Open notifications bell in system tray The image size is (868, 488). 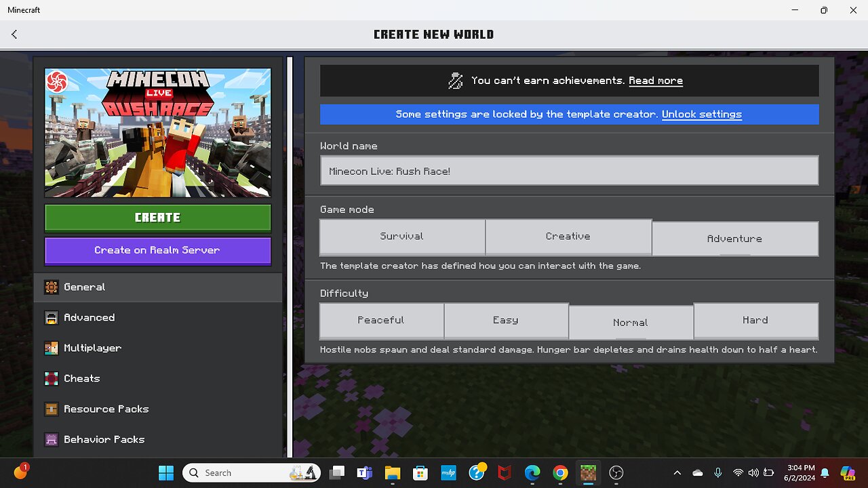tap(825, 472)
